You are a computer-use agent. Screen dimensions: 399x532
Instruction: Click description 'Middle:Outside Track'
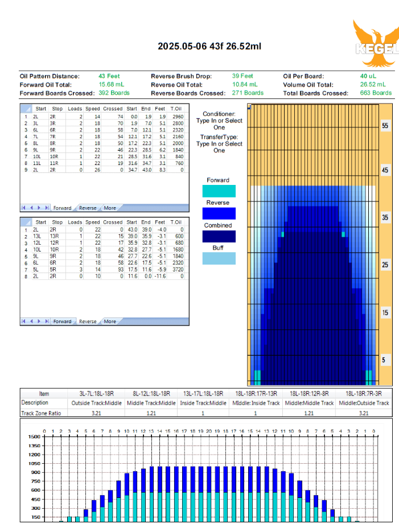(x=364, y=403)
